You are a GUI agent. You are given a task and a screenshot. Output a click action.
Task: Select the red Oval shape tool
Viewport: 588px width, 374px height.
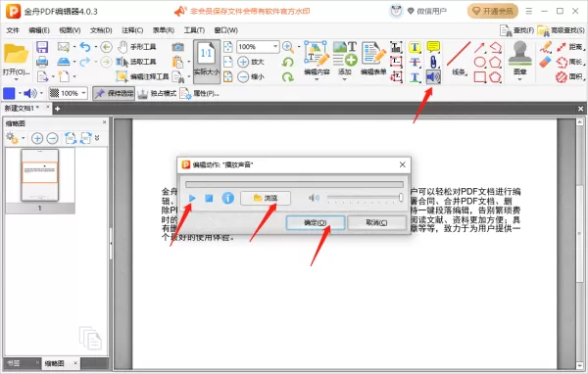tap(479, 63)
